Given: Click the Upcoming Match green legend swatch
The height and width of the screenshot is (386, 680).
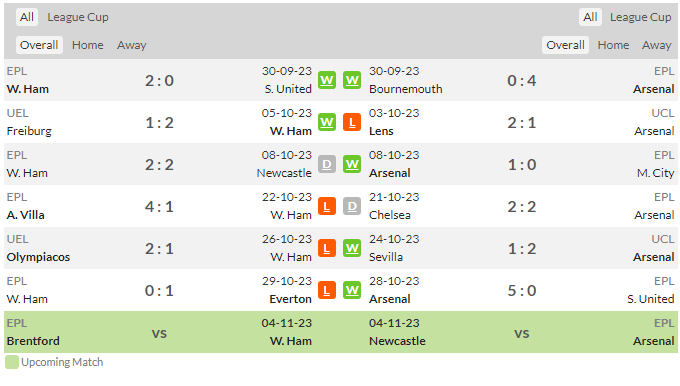Looking at the screenshot, I should coord(12,362).
